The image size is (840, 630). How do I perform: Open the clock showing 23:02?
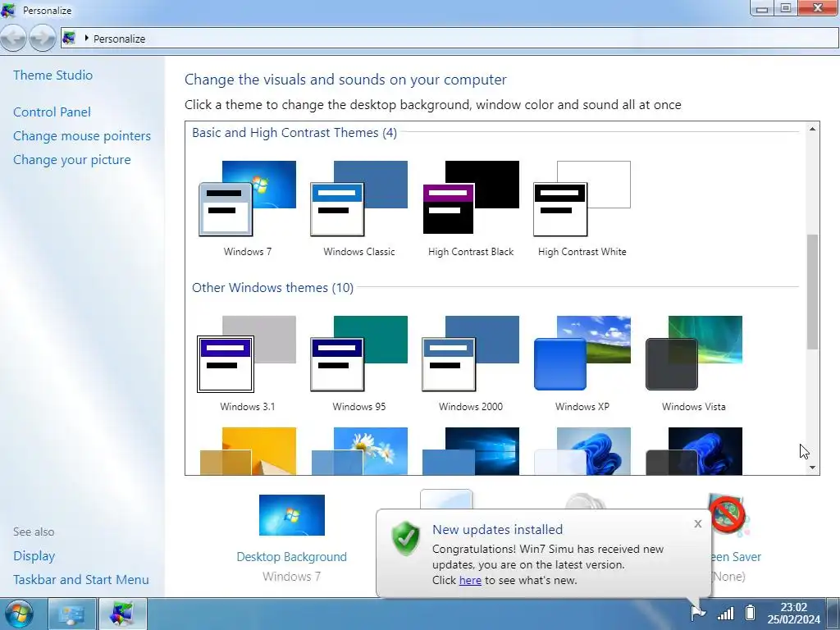click(793, 614)
